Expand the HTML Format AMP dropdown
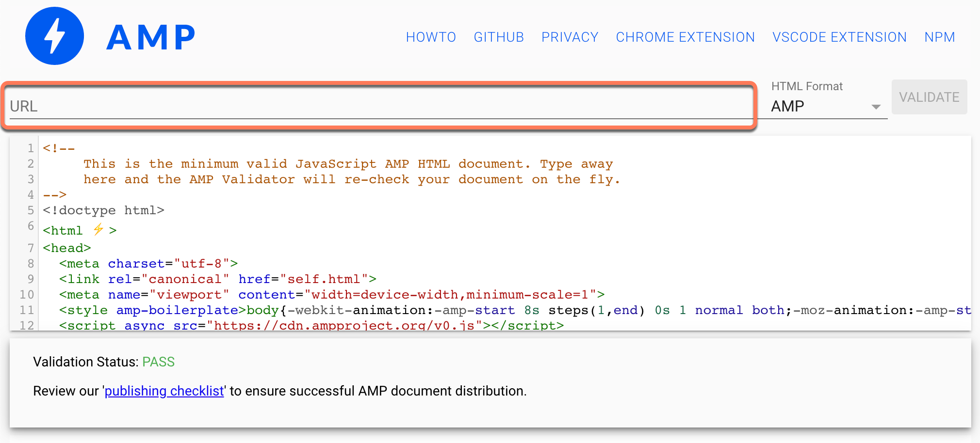The image size is (980, 443). tap(829, 106)
